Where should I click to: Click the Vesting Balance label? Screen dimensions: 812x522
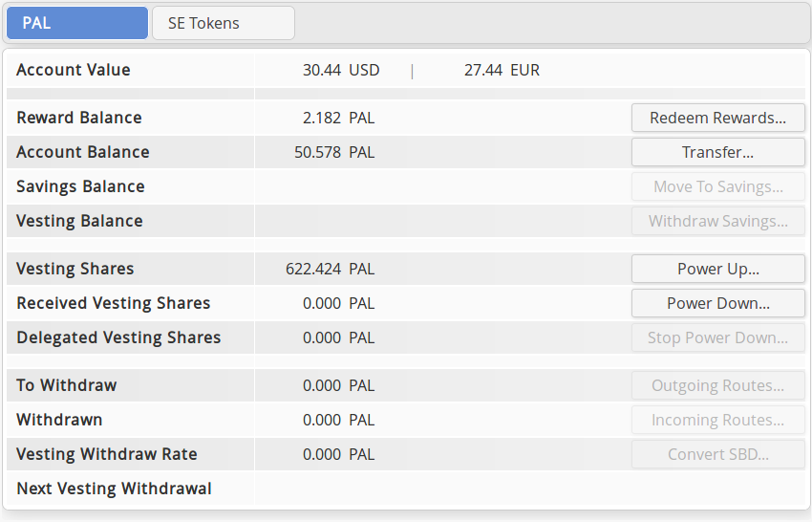[x=79, y=221]
